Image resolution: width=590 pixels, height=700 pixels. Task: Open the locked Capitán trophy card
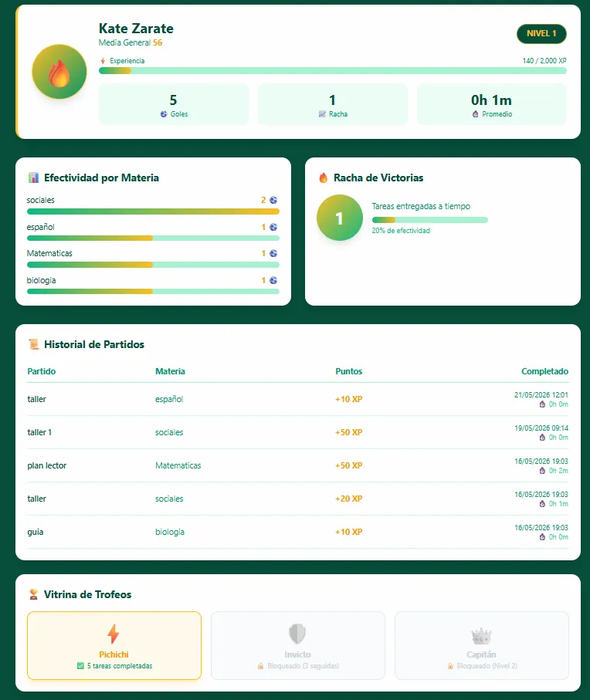[x=481, y=645]
